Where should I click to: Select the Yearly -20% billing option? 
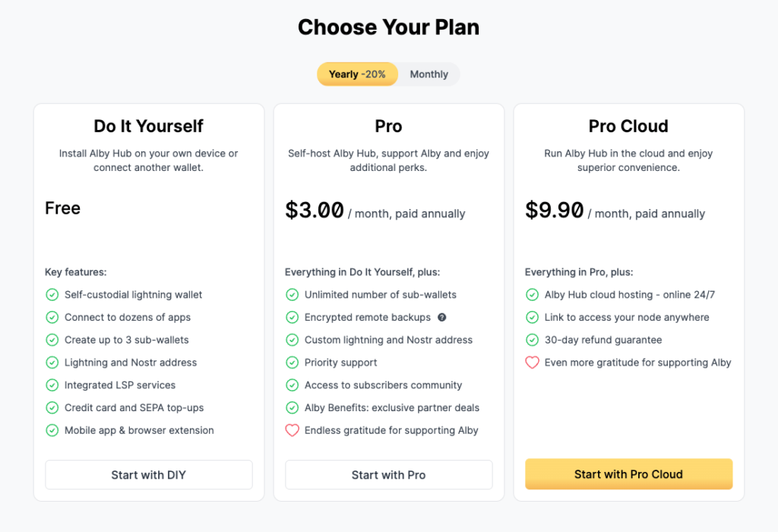357,74
